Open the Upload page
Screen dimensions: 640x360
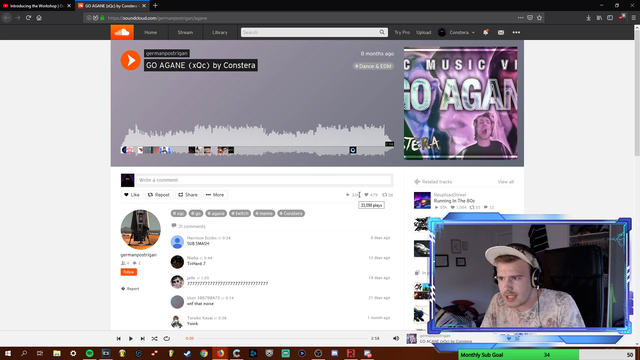click(x=423, y=32)
